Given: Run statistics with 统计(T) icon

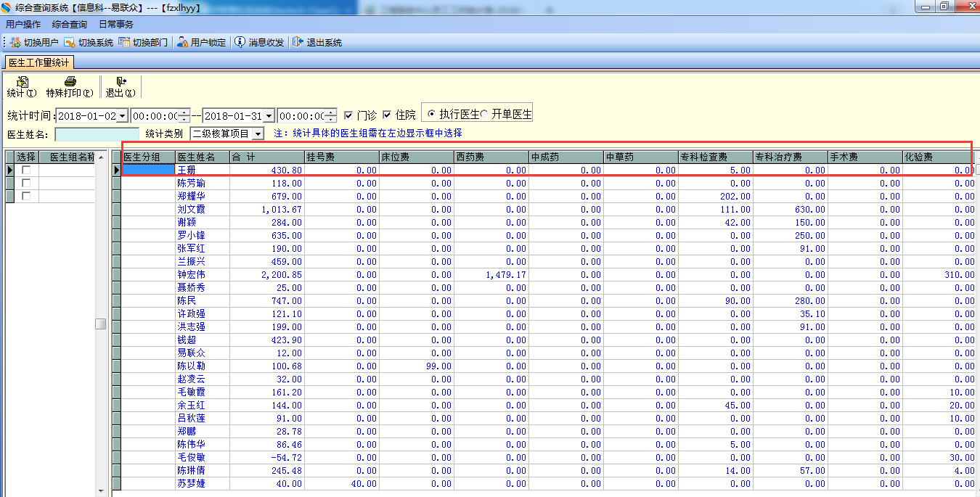Looking at the screenshot, I should pos(22,82).
